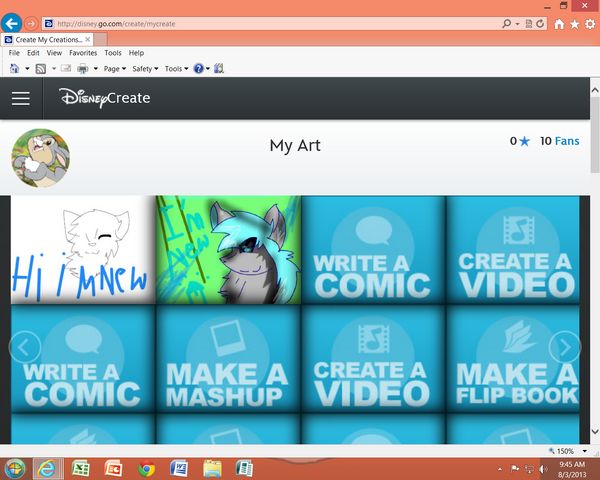The width and height of the screenshot is (600, 480).
Task: Click the address bar URL field
Action: [x=268, y=24]
